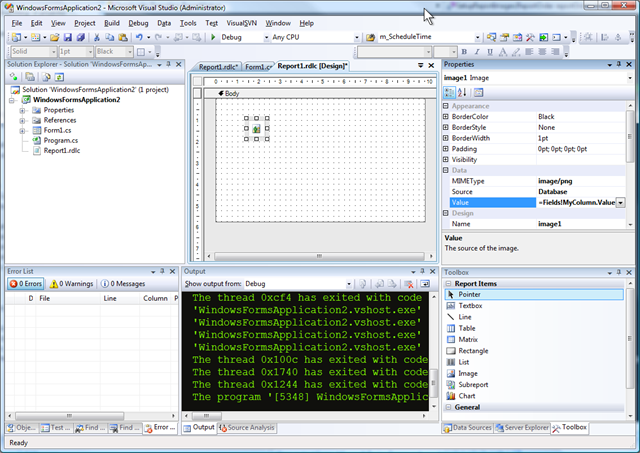Open the Tools menu
Screen dimensions: 640x453
click(x=188, y=23)
